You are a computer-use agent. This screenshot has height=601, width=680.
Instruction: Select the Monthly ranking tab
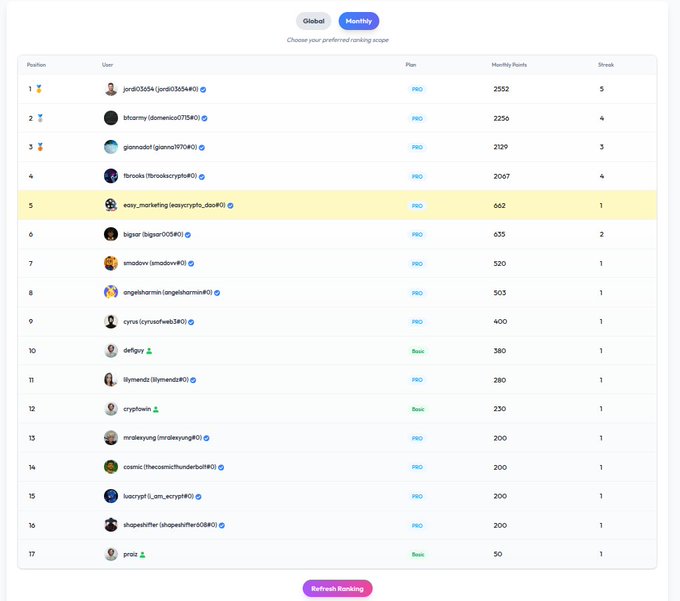coord(359,21)
